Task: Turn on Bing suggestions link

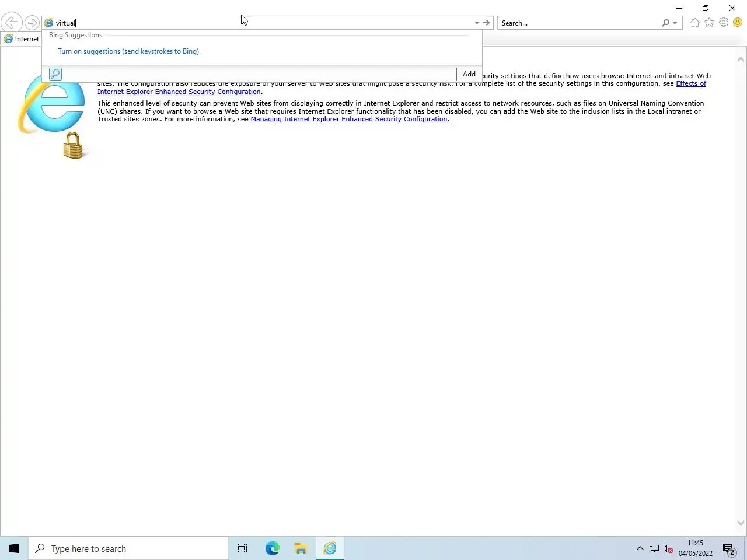Action: coord(128,51)
